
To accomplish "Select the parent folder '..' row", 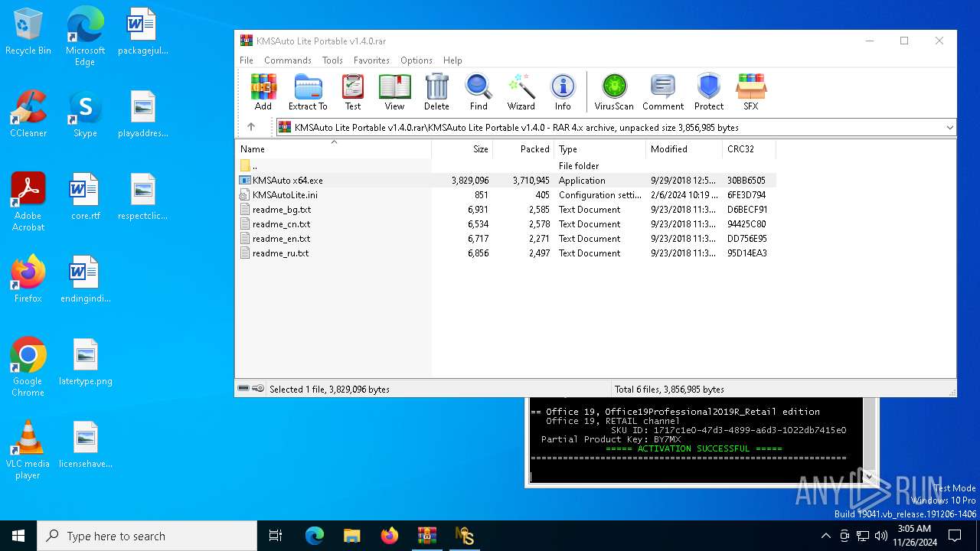I will (x=505, y=165).
